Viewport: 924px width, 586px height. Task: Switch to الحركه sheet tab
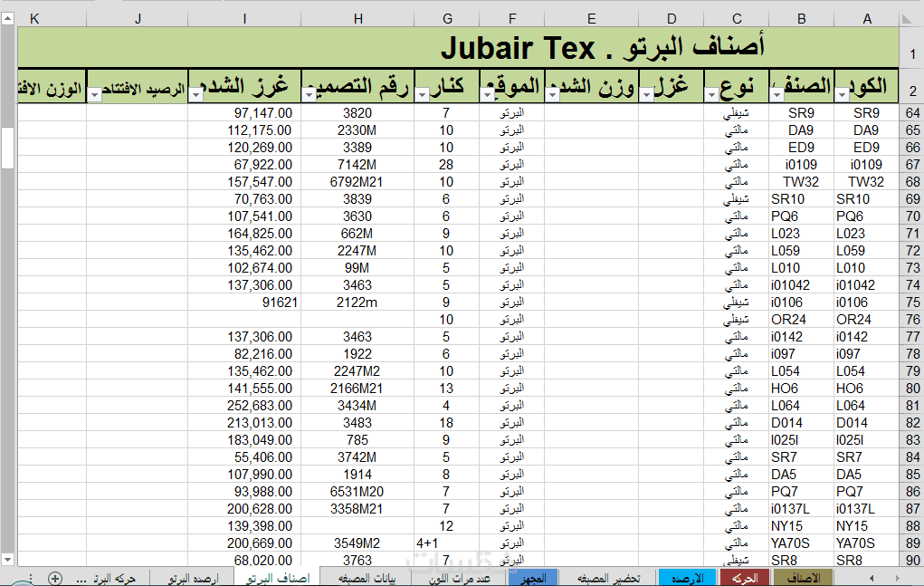click(745, 579)
